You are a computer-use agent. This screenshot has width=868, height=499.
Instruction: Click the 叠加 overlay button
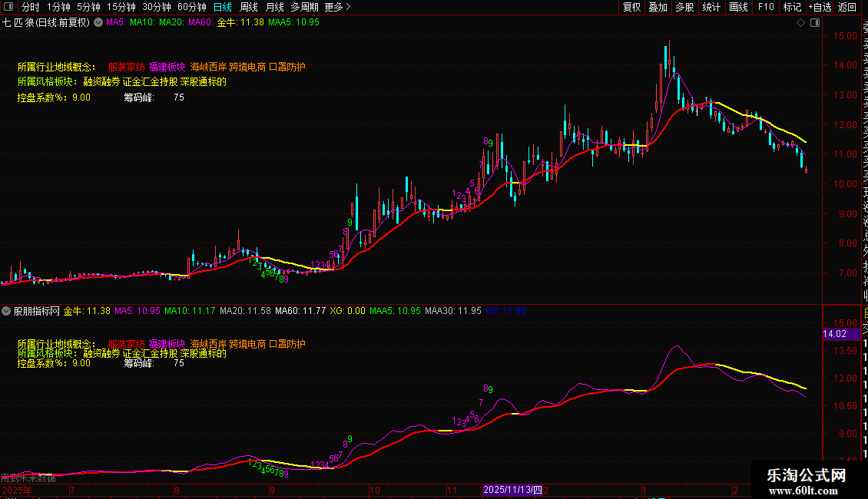coord(658,7)
